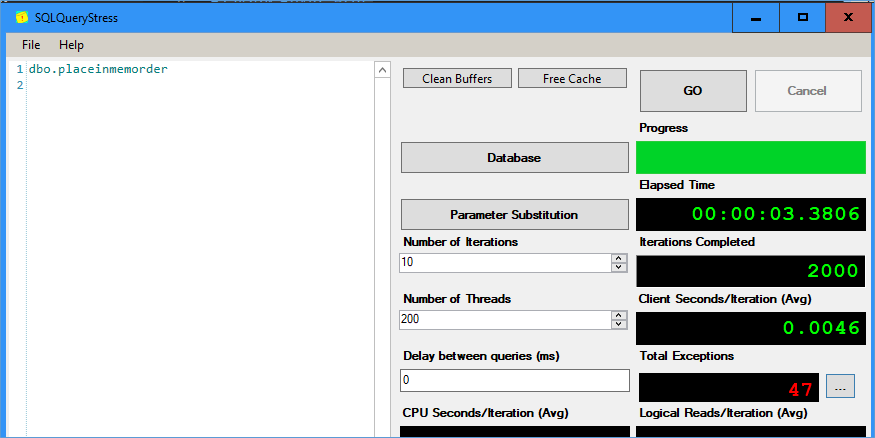Viewport: 875px width, 438px height.
Task: Click the Total Exceptions value 47
Action: click(800, 389)
